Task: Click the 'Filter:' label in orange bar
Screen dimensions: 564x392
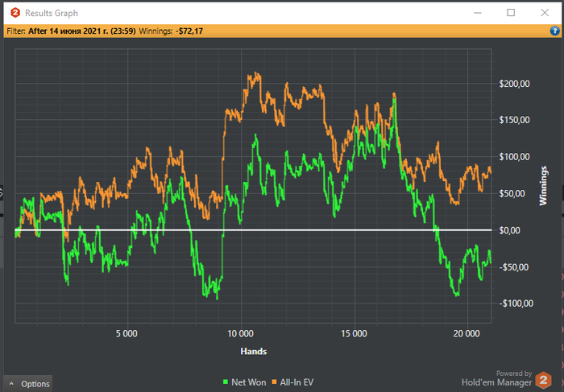Action: [x=16, y=31]
